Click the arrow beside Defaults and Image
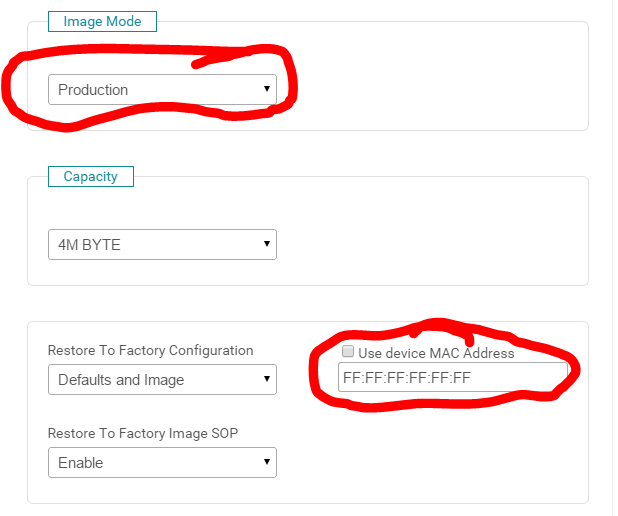Viewport: 618px width, 516px height. (x=267, y=379)
